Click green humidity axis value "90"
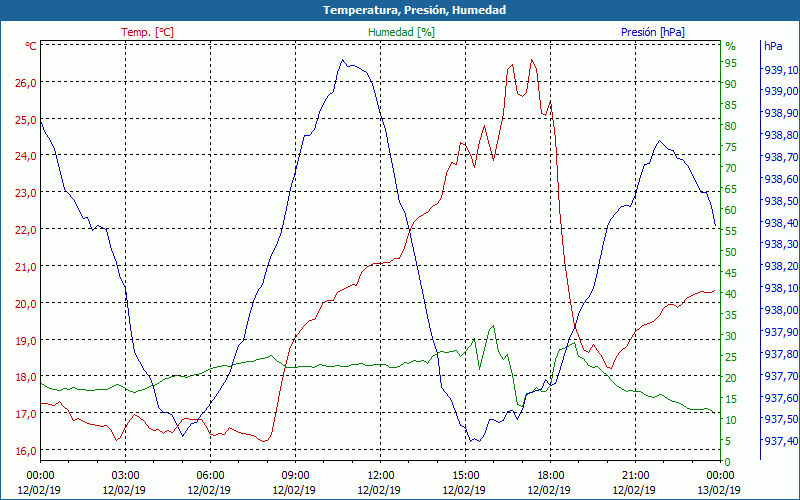800x500 pixels. point(731,84)
